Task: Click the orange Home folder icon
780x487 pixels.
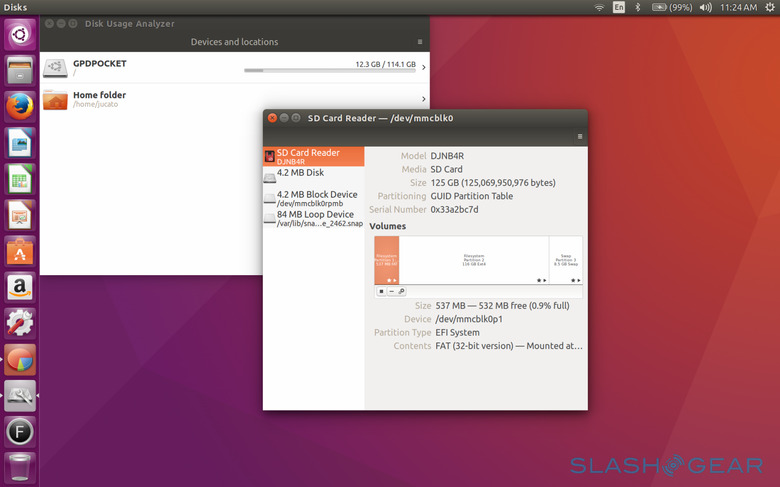Action: 55,99
